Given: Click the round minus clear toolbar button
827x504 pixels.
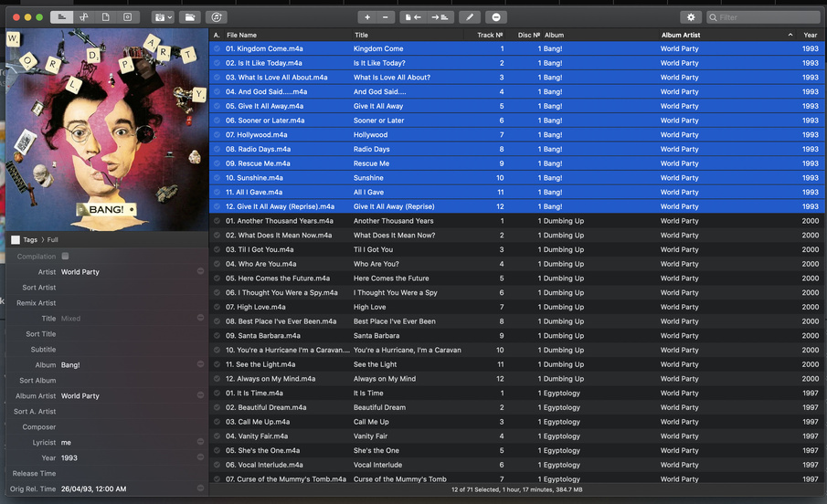Looking at the screenshot, I should tap(496, 17).
